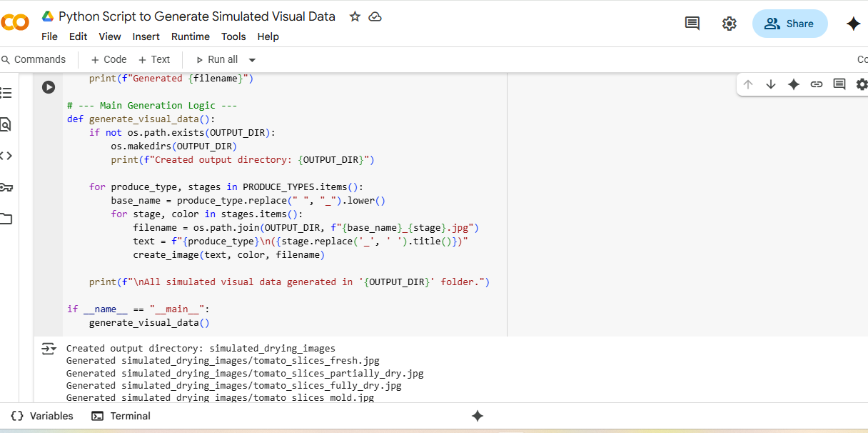
Task: Open the files folder panel
Action: coord(6,219)
